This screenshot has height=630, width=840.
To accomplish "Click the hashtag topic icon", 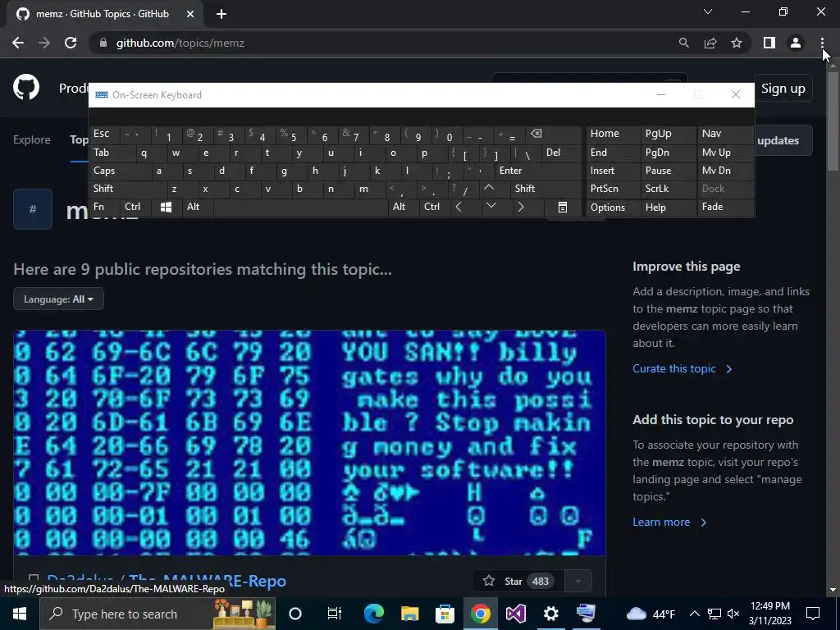I will (x=33, y=209).
